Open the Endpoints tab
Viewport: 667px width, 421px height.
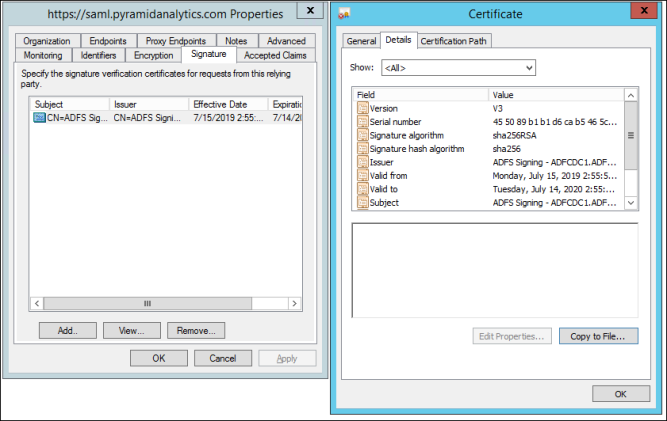pyautogui.click(x=108, y=41)
